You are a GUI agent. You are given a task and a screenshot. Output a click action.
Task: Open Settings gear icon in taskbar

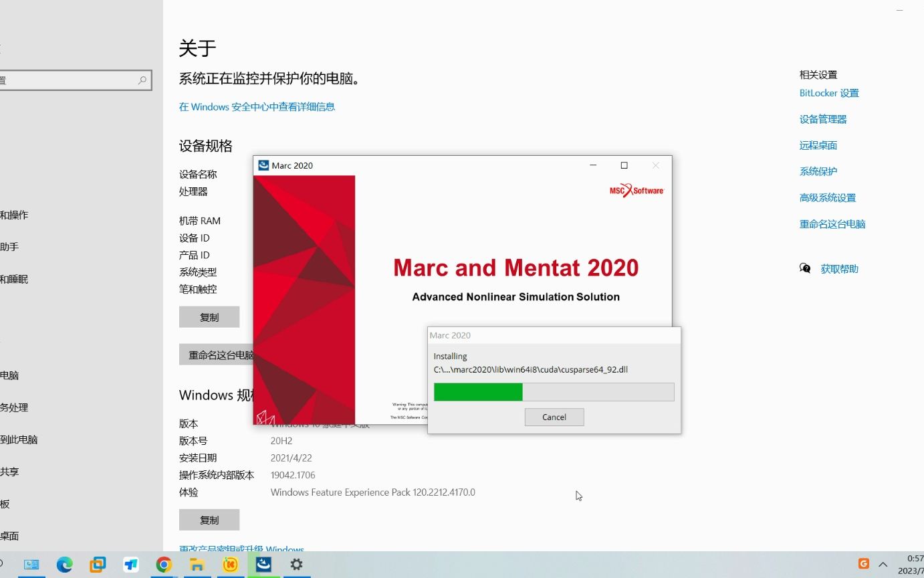pyautogui.click(x=296, y=565)
